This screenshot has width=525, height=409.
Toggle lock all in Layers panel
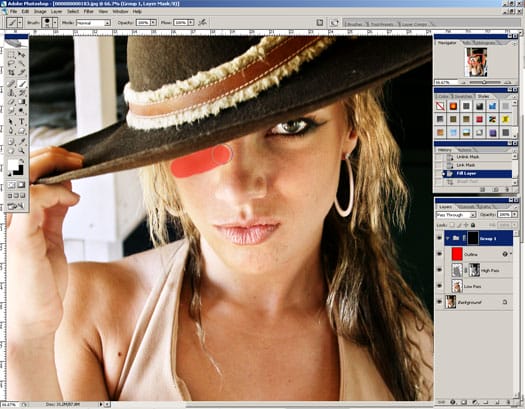[473, 225]
